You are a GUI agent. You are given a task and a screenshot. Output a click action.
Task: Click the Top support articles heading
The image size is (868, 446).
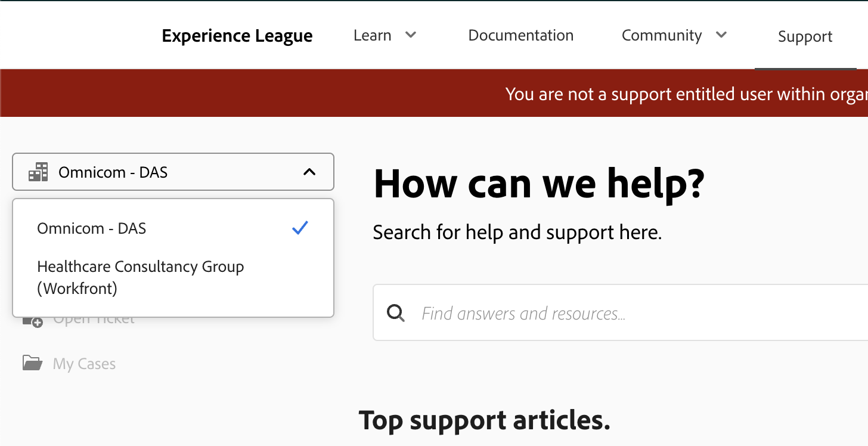(485, 420)
